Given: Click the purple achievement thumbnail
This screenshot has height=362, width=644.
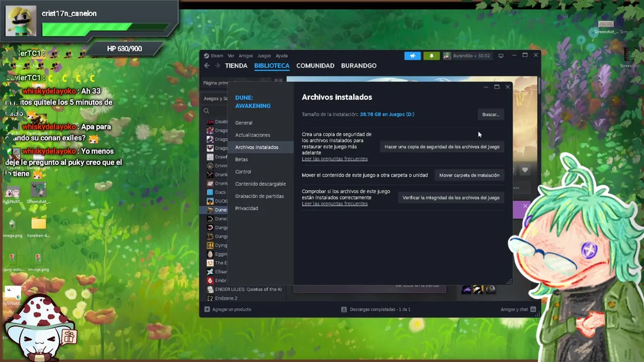Looking at the screenshot, I should click(466, 289).
